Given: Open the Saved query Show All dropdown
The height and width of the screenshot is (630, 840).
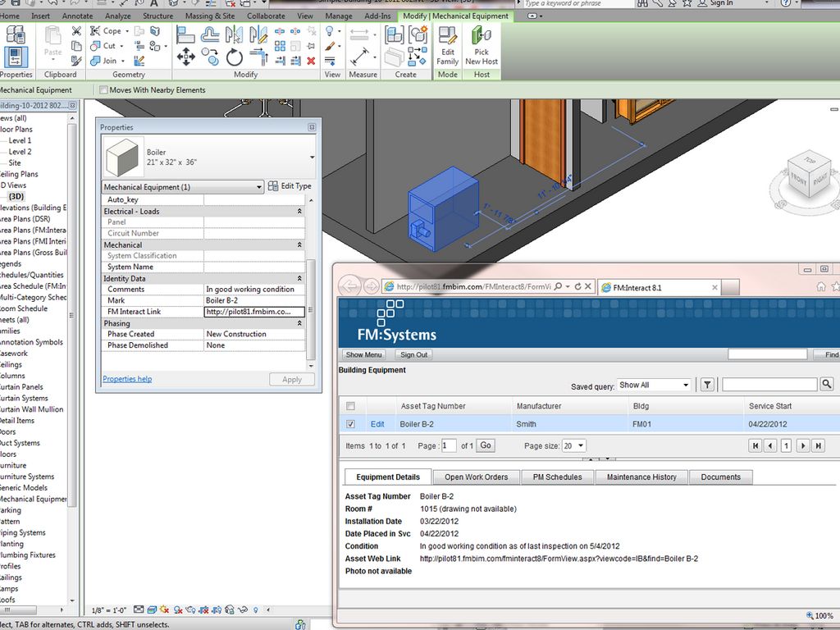Looking at the screenshot, I should 654,385.
